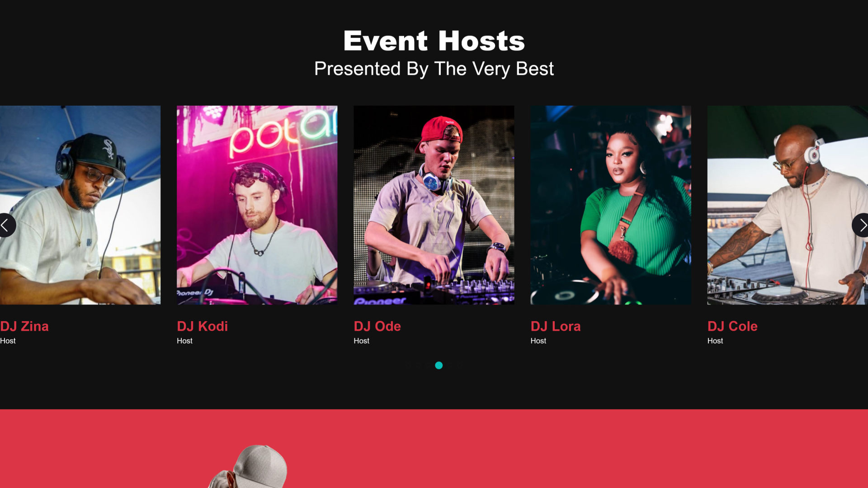Image resolution: width=868 pixels, height=488 pixels.
Task: Click the Host label under DJ Cole
Action: coord(715,341)
